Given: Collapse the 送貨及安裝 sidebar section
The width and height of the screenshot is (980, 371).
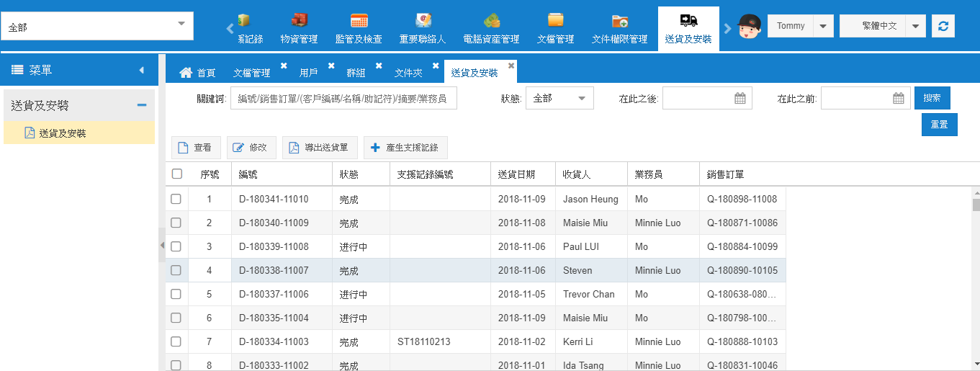Looking at the screenshot, I should pyautogui.click(x=142, y=105).
